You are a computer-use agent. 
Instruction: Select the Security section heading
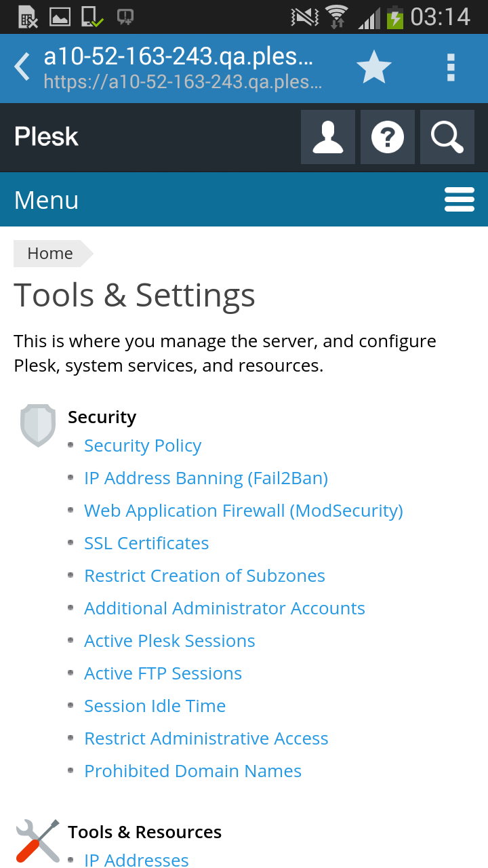tap(102, 417)
